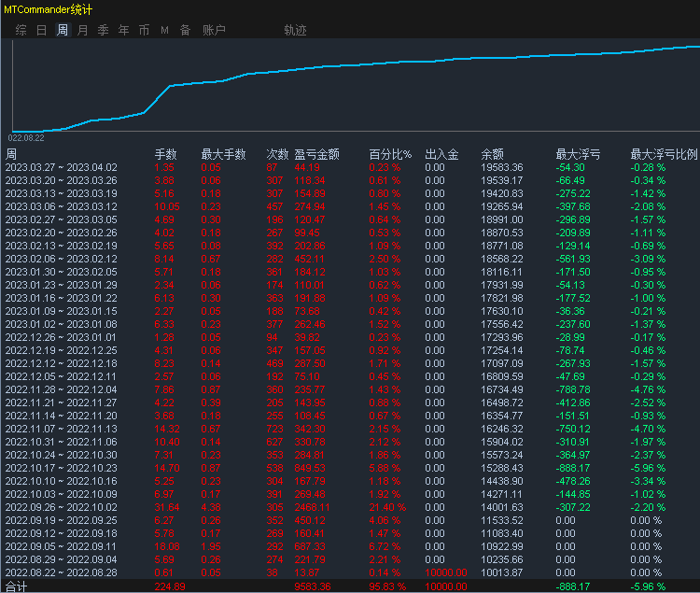This screenshot has width=700, height=593.
Task: Show the 年 yearly statistics tab
Action: (124, 30)
